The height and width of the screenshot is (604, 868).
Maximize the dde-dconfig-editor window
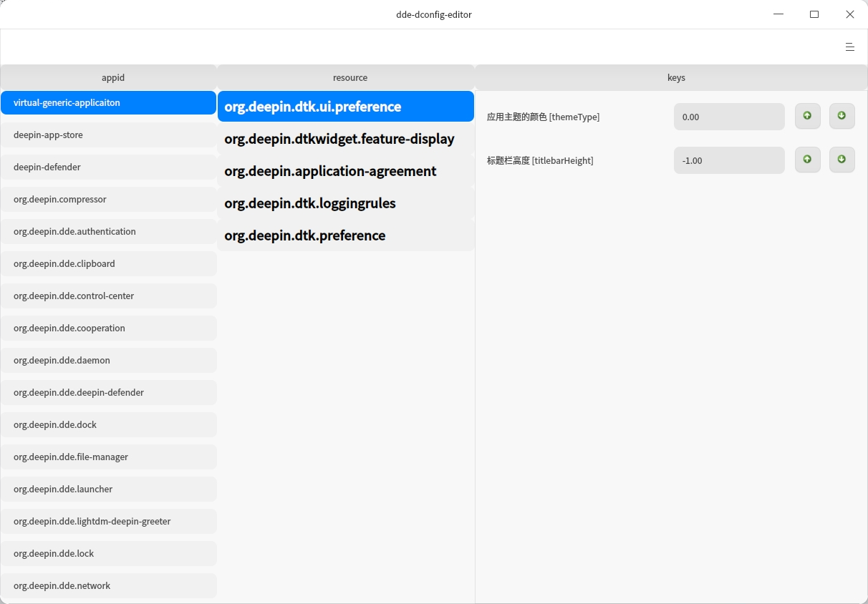[x=814, y=14]
